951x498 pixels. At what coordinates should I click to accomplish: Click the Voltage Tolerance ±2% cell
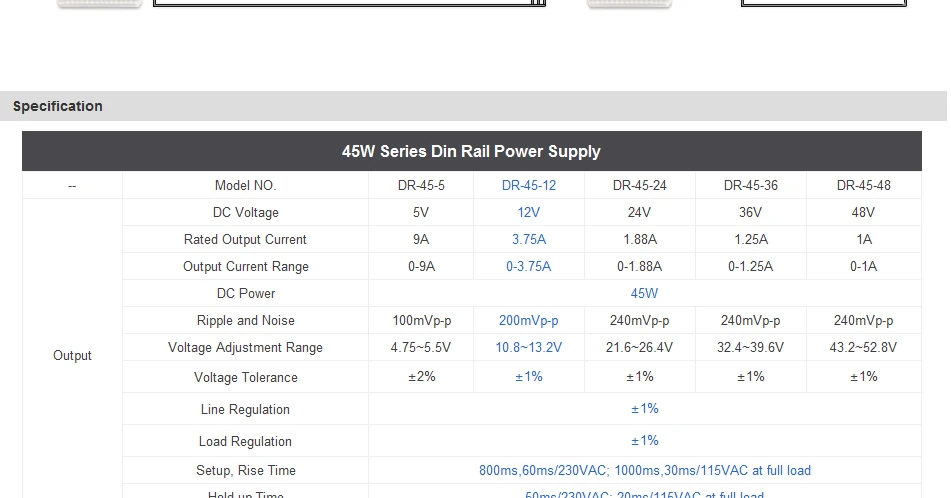(421, 377)
